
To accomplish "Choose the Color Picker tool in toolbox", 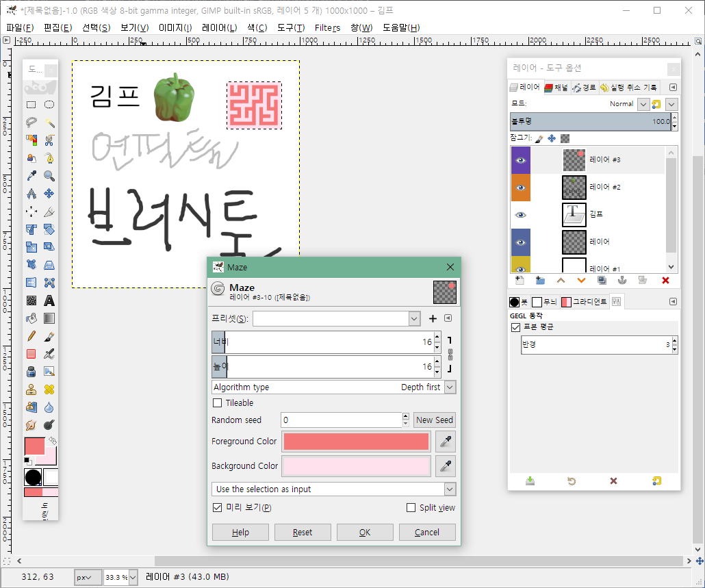I will (31, 176).
